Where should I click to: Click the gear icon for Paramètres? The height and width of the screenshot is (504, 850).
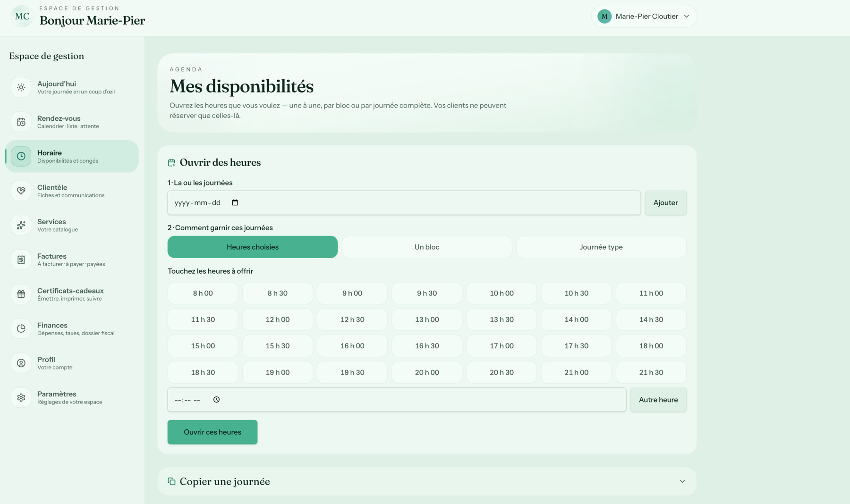coord(21,397)
